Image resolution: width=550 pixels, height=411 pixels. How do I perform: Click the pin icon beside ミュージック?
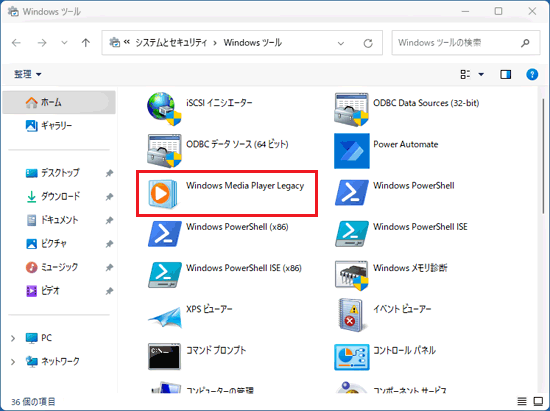pos(109,268)
